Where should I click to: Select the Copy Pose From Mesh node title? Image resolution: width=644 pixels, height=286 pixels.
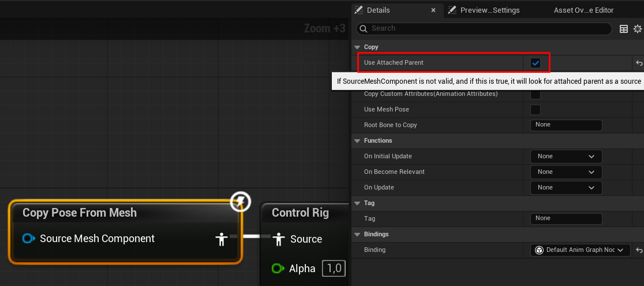[x=80, y=213]
